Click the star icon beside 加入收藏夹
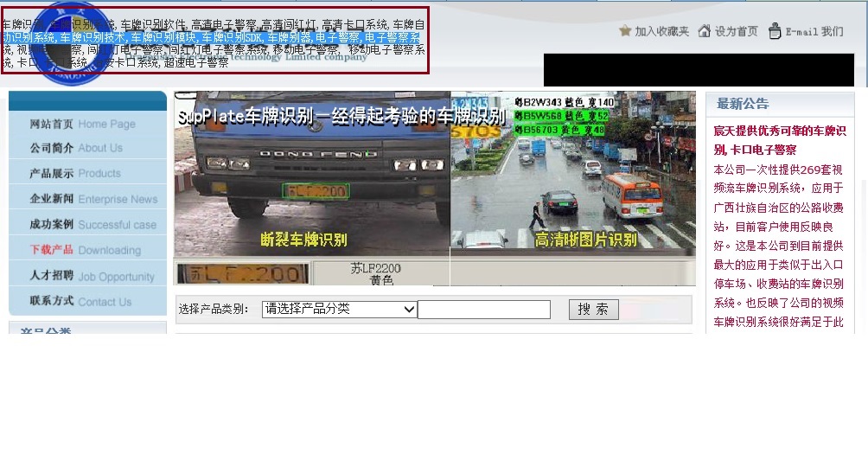The height and width of the screenshot is (467, 868). click(x=625, y=31)
